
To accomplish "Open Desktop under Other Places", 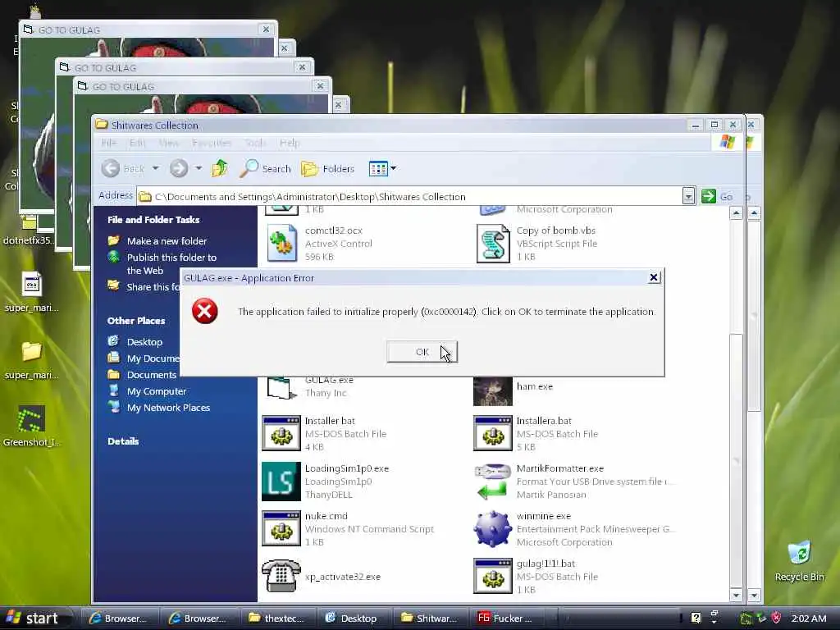I will coord(144,342).
